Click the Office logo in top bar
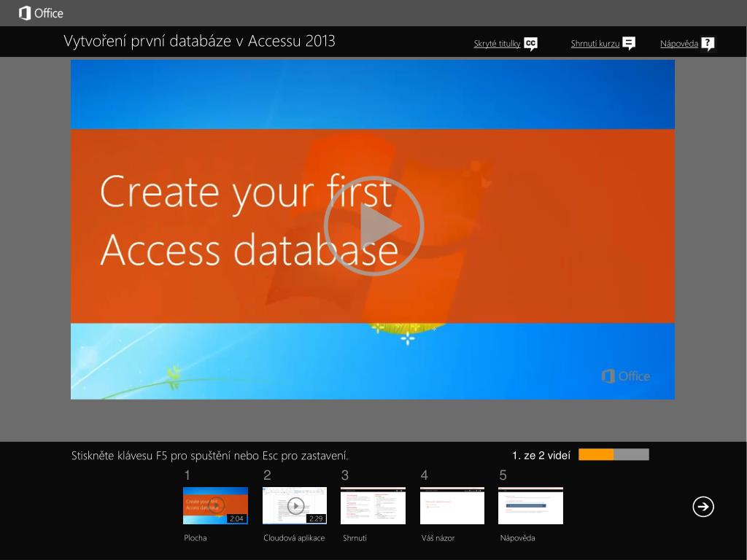Image resolution: width=747 pixels, height=560 pixels. (41, 13)
